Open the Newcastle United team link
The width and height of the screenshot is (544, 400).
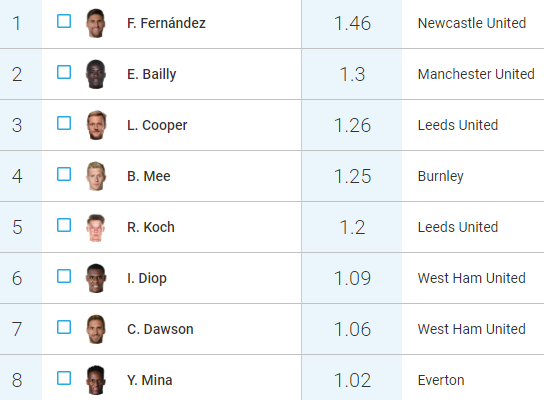[472, 23]
